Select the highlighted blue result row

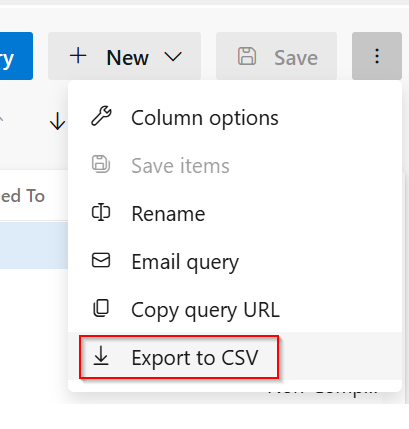click(x=34, y=246)
